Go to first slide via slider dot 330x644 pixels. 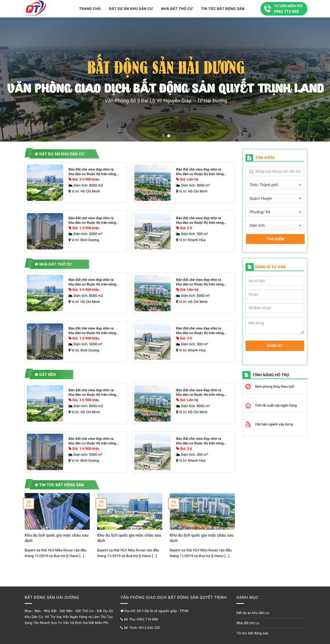coord(163,135)
